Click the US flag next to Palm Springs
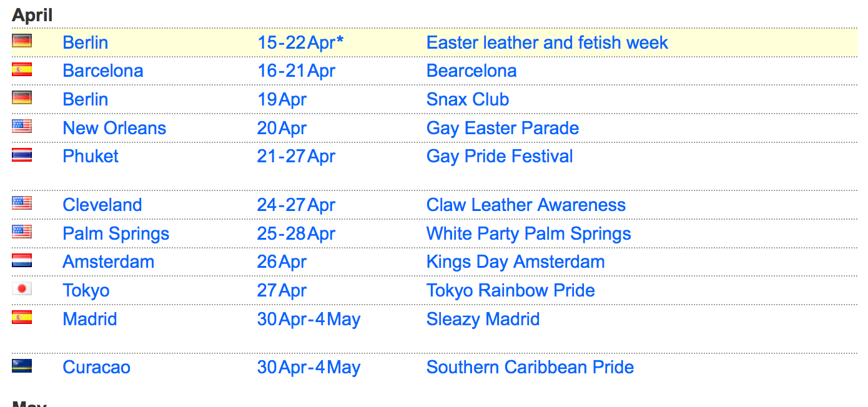Image resolution: width=868 pixels, height=407 pixels. [22, 232]
